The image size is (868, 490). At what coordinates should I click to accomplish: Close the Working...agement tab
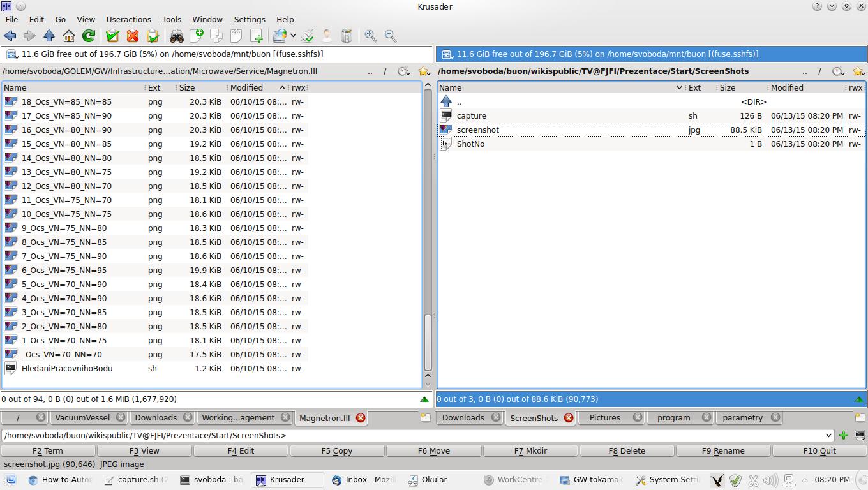coord(286,418)
